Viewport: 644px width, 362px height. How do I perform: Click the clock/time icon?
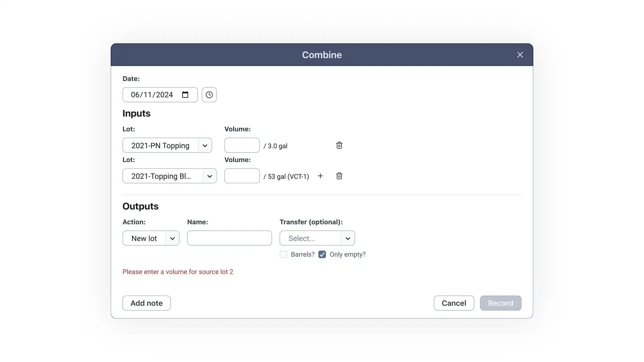(209, 95)
